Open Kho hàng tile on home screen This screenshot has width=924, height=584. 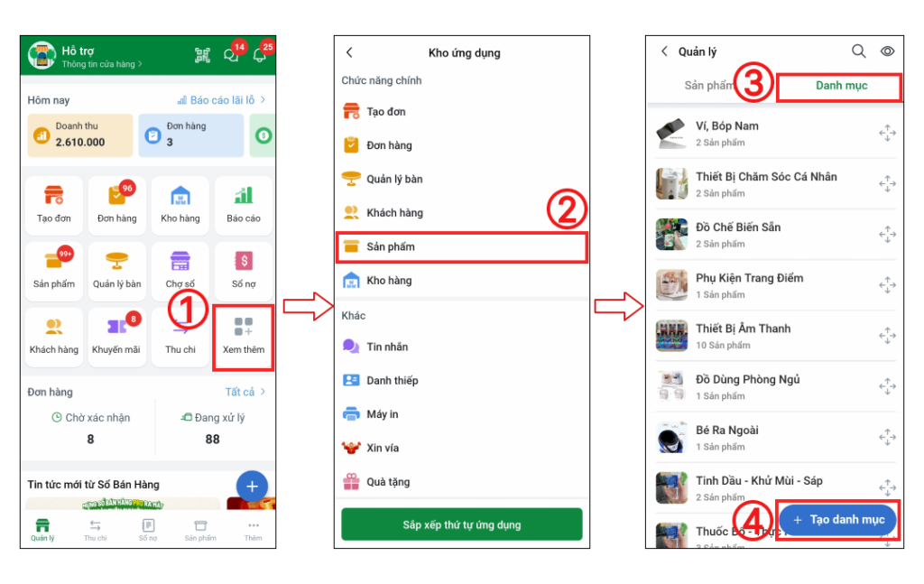pos(180,205)
